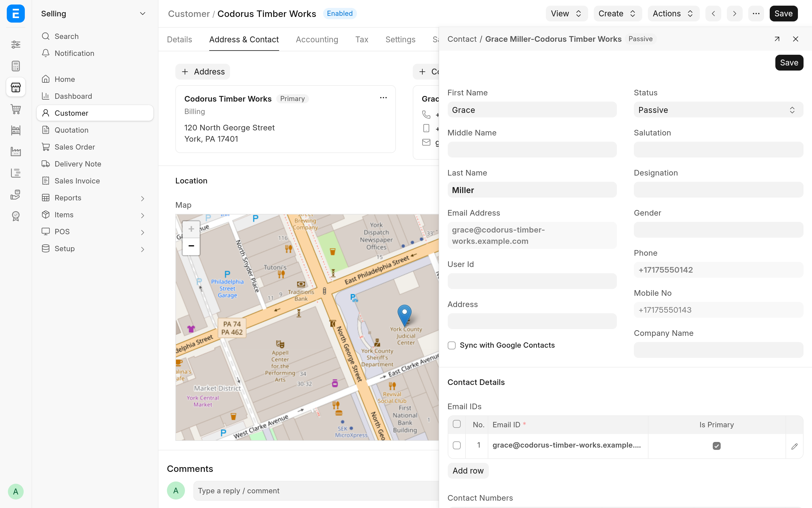Screen dimensions: 812x508
Task: Toggle the select-all checkbox in Email IDs table
Action: click(457, 424)
